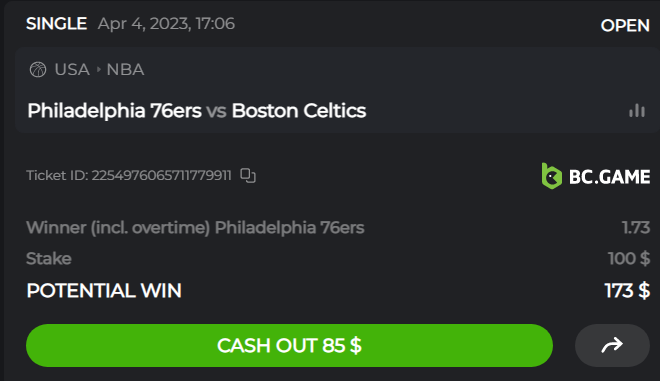This screenshot has height=381, width=660.
Task: Click the OPEN status label
Action: (625, 26)
